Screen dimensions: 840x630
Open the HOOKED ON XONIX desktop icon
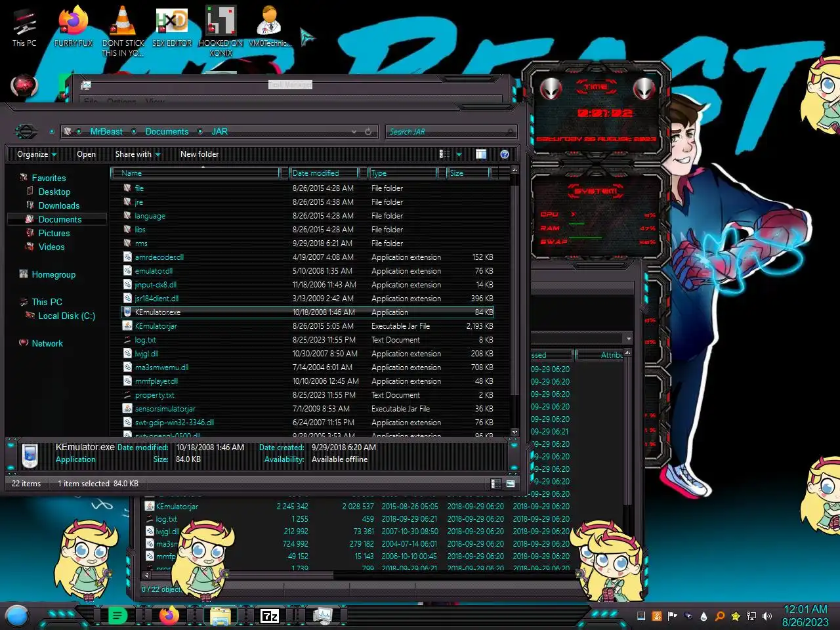click(x=221, y=30)
